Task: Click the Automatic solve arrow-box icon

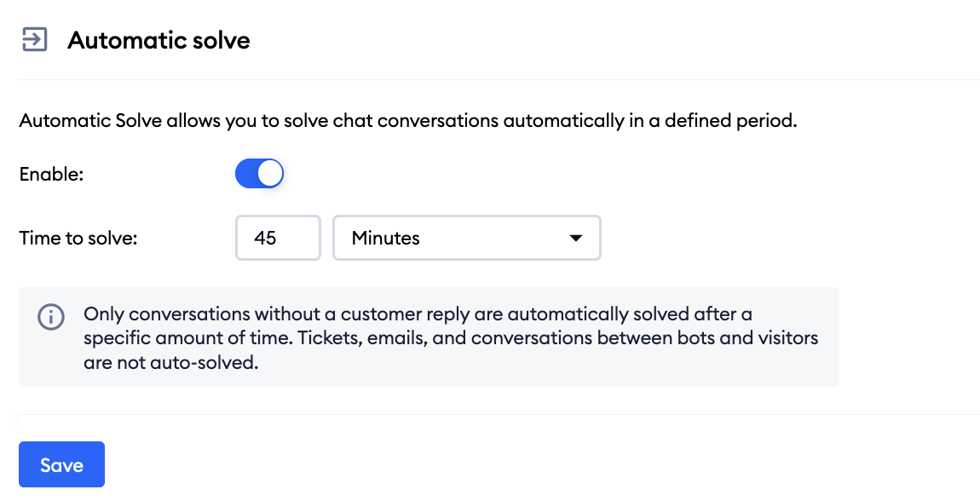Action: [34, 39]
